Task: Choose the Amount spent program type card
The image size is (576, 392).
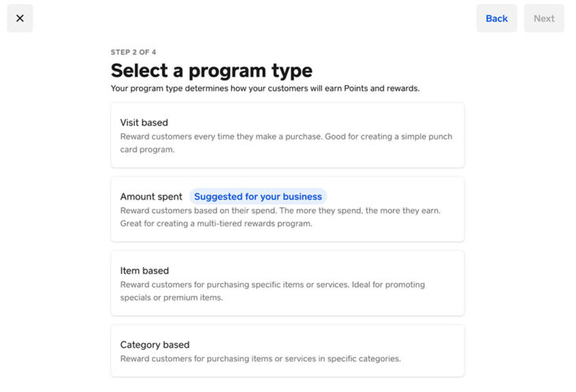Action: coord(287,209)
